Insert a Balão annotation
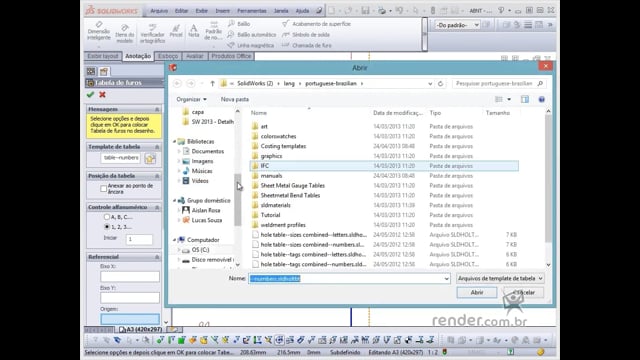 coord(240,24)
